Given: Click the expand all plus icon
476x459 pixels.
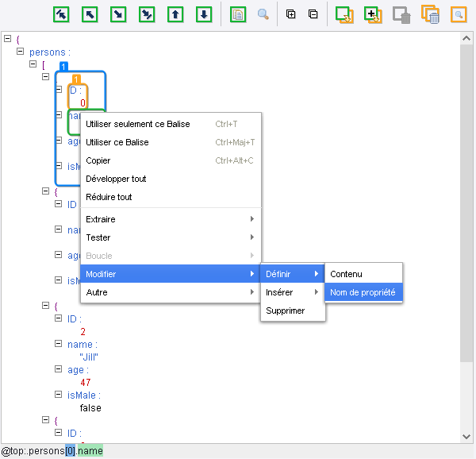Looking at the screenshot, I should pos(291,14).
